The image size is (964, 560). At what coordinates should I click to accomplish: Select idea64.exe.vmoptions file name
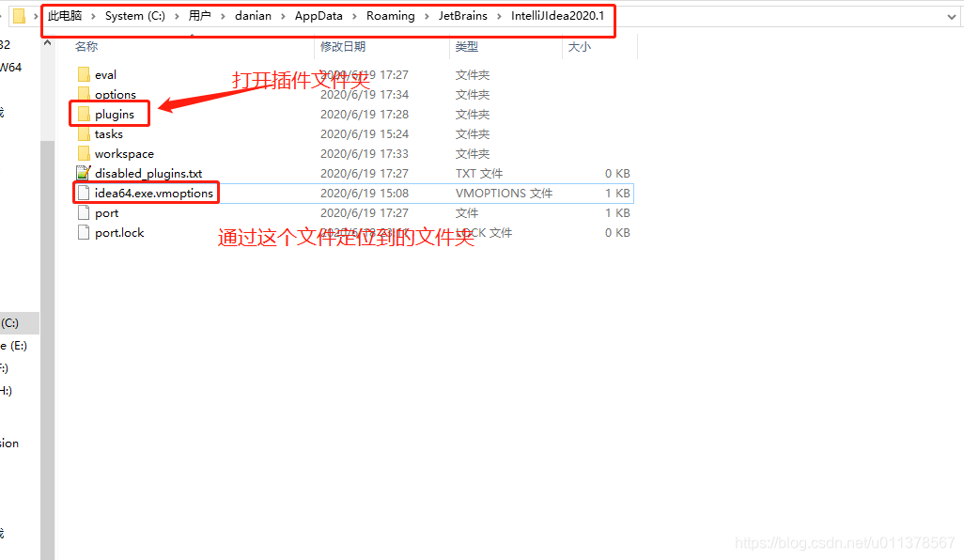click(x=154, y=193)
